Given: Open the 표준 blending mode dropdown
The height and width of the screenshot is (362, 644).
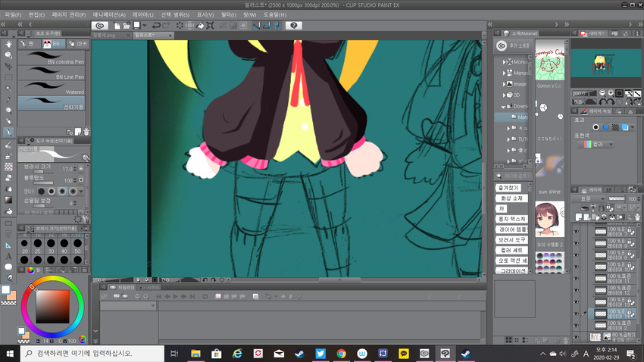Looking at the screenshot, I should click(x=589, y=198).
